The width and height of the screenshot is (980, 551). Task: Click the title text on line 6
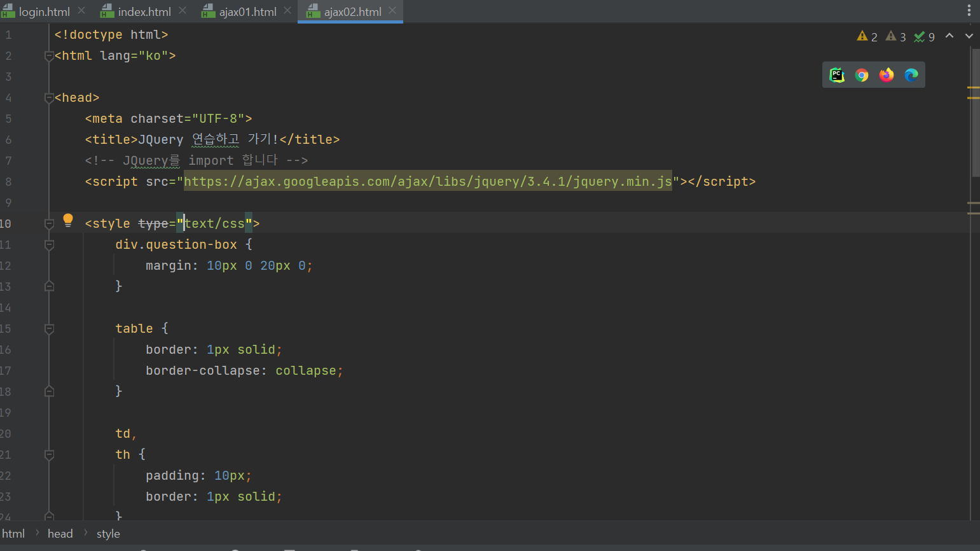[x=208, y=139]
